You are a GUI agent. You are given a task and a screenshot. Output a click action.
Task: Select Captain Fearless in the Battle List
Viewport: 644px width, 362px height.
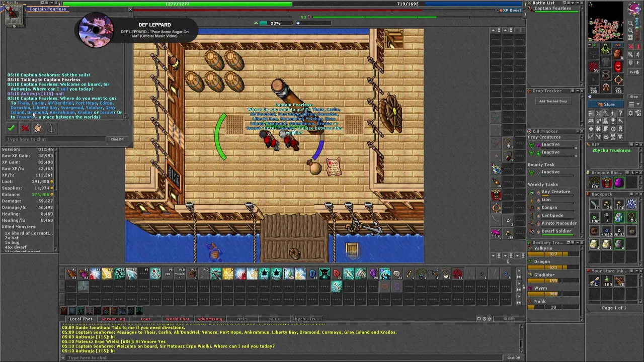click(552, 9)
